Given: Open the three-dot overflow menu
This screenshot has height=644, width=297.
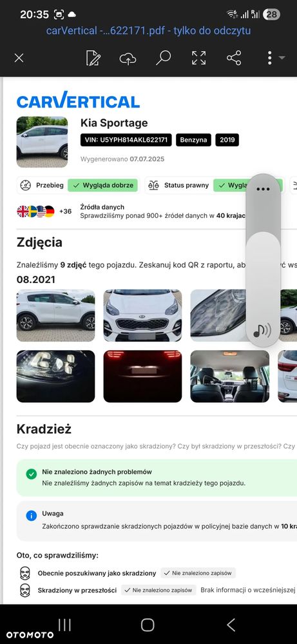Looking at the screenshot, I should click(x=269, y=58).
